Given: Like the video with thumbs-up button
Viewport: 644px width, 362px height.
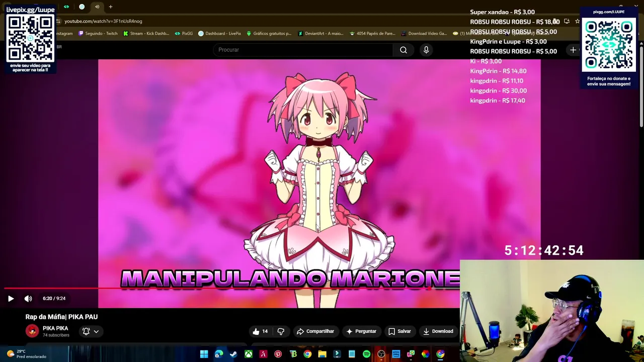Looking at the screenshot, I should click(260, 331).
